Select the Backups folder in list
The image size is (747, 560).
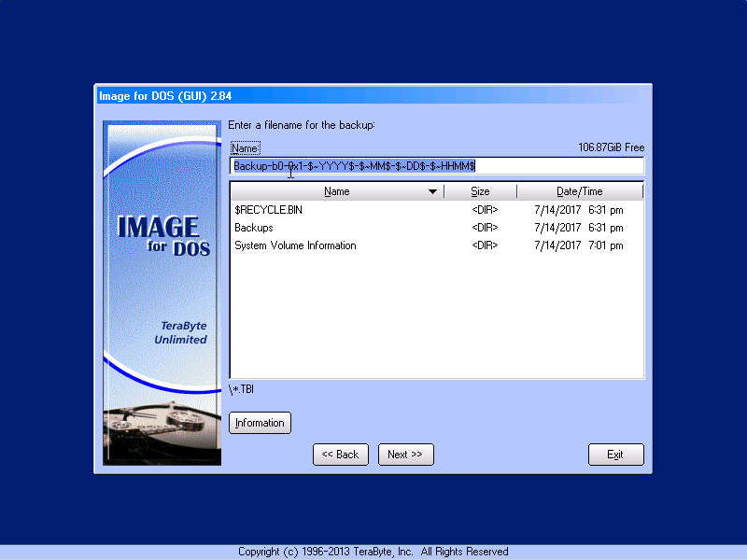coord(254,228)
